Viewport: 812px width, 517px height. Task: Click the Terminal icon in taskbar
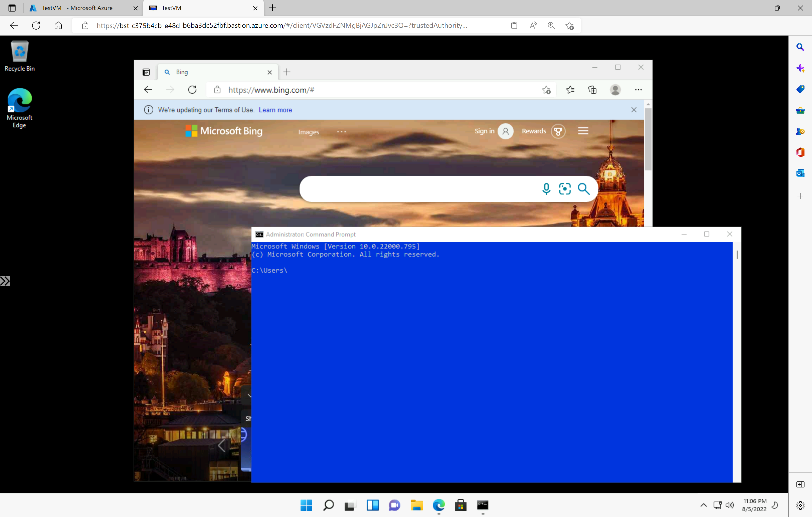click(x=482, y=505)
